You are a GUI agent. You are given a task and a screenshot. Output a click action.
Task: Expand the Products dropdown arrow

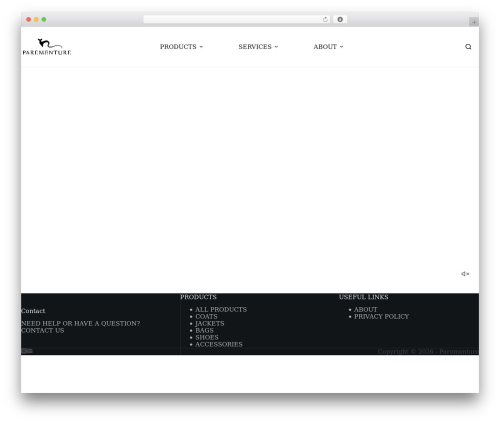[201, 47]
